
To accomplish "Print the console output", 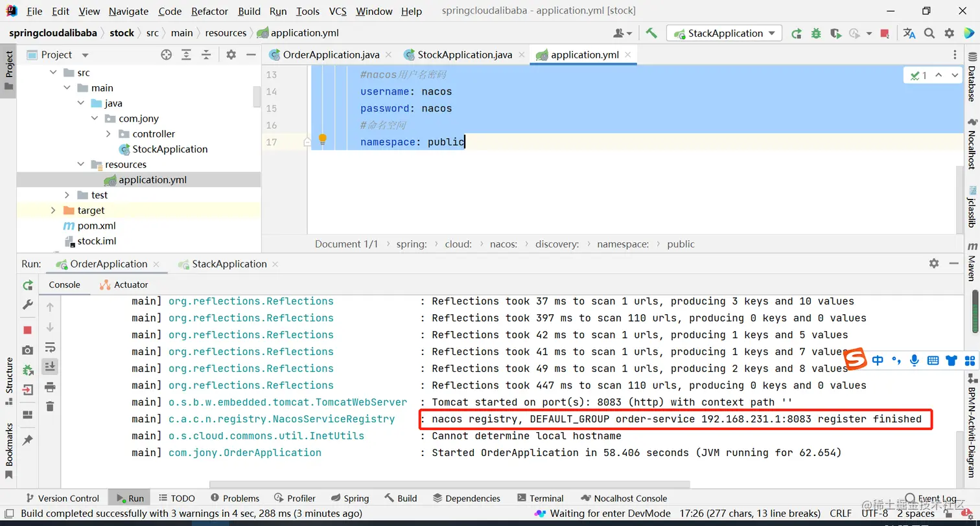I will pos(50,387).
